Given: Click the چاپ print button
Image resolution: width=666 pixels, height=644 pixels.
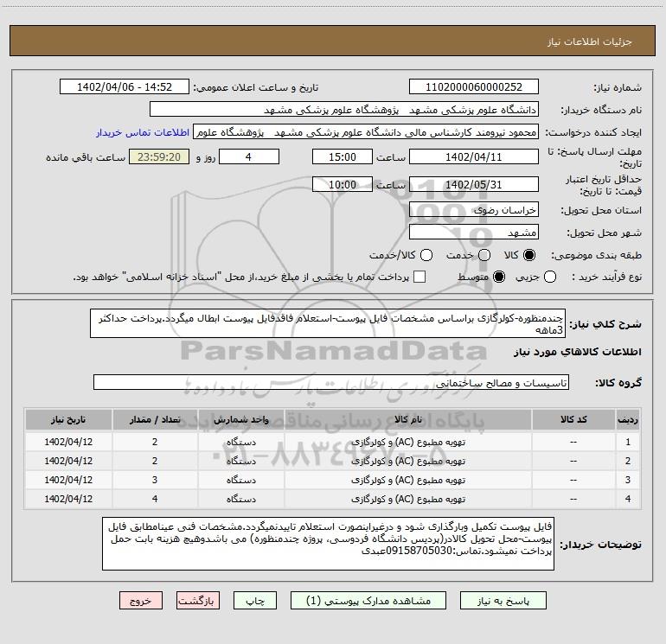Looking at the screenshot, I should pyautogui.click(x=255, y=601).
